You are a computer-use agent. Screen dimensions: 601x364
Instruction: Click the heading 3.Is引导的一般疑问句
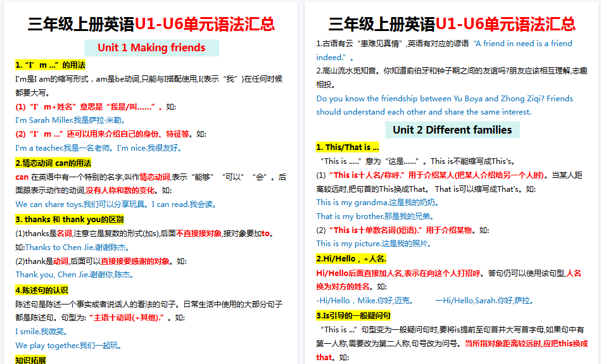pyautogui.click(x=353, y=315)
